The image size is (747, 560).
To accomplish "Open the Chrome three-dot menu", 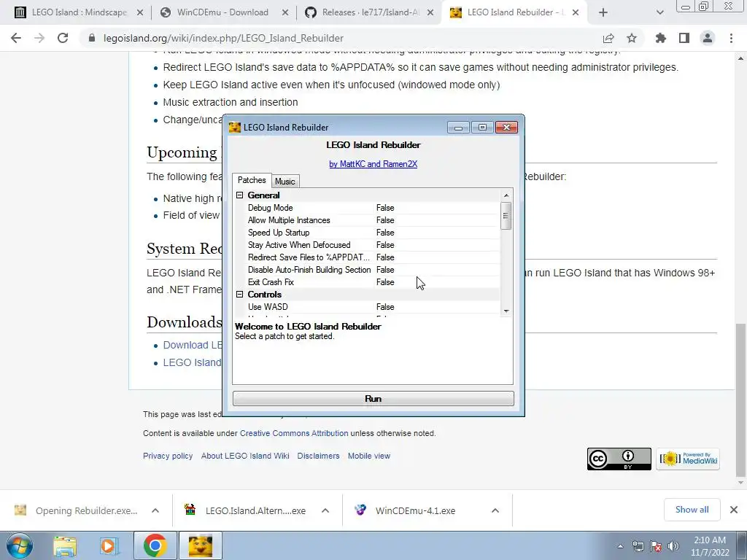I will point(731,38).
